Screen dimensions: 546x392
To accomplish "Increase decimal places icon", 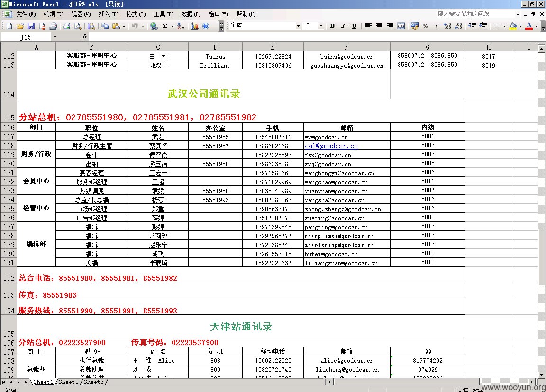I will tap(447, 26).
